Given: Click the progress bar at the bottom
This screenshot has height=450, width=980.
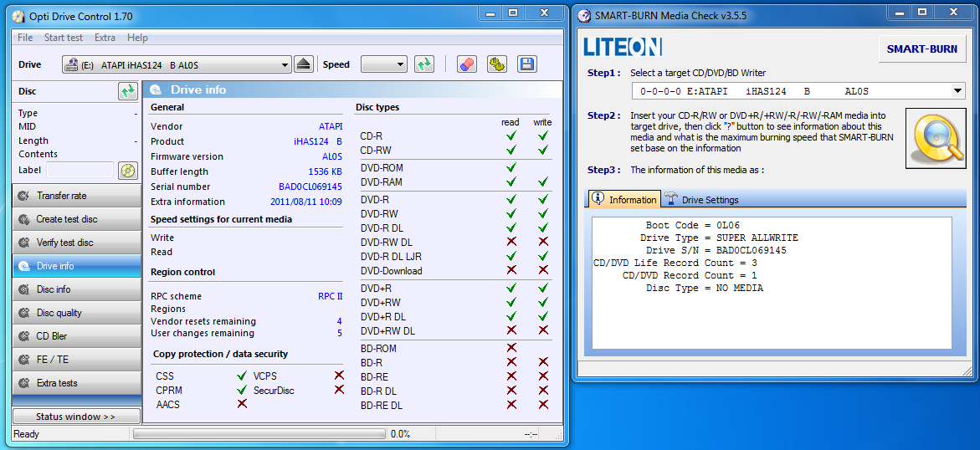Looking at the screenshot, I should 259,434.
